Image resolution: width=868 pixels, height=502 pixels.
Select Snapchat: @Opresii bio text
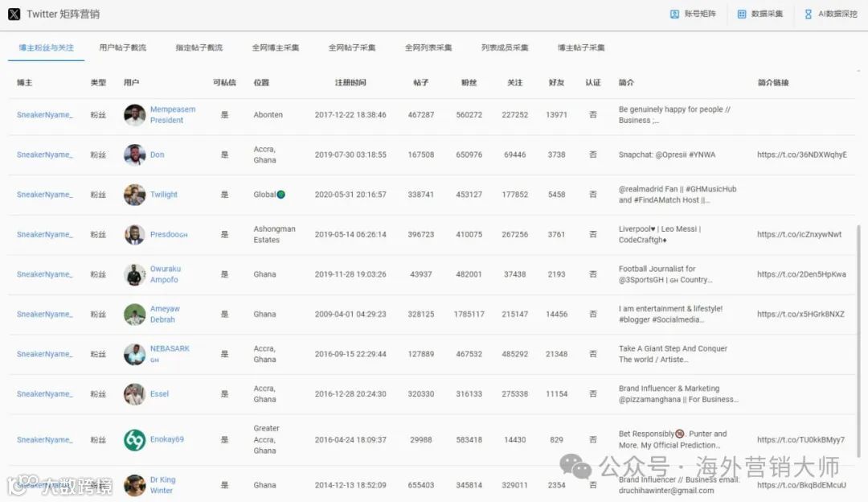667,154
